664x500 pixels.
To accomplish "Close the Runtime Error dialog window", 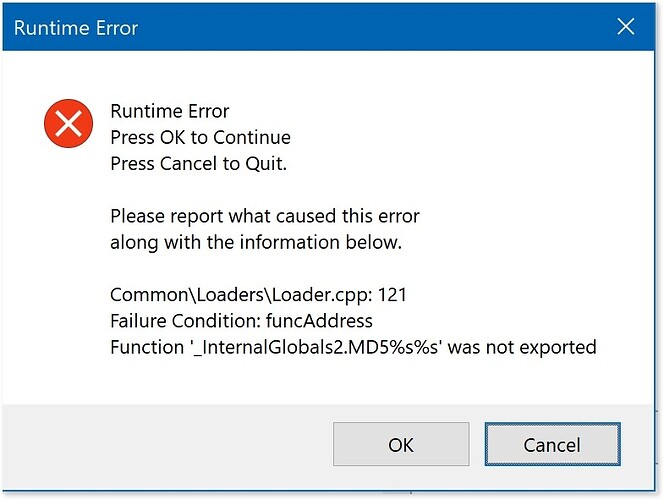I will (625, 27).
